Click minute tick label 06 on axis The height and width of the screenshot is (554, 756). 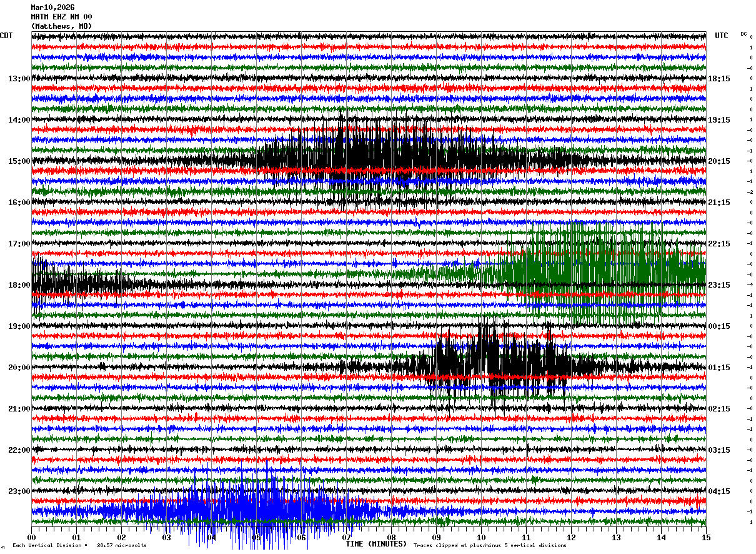coord(302,537)
